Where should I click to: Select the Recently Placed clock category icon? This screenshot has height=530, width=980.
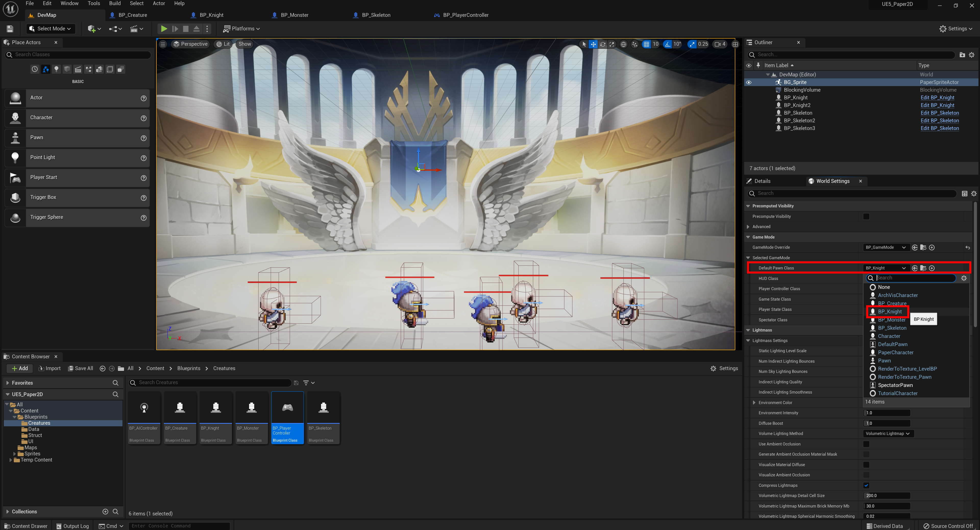(35, 69)
